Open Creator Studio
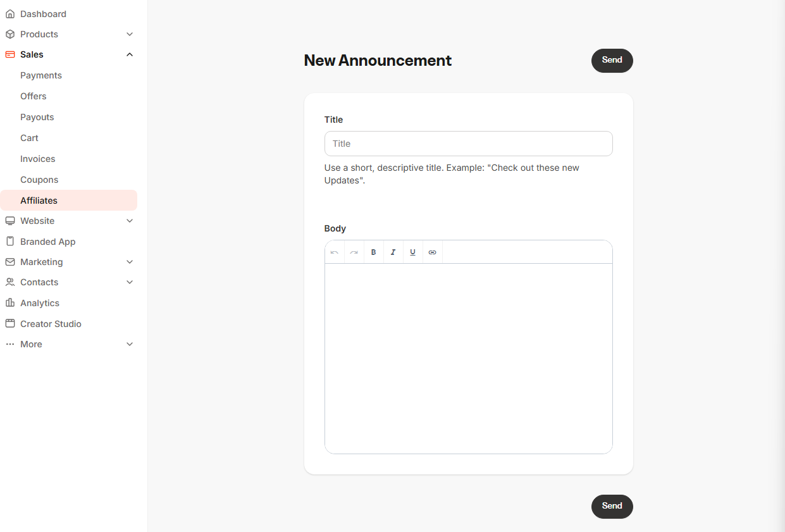 51,323
